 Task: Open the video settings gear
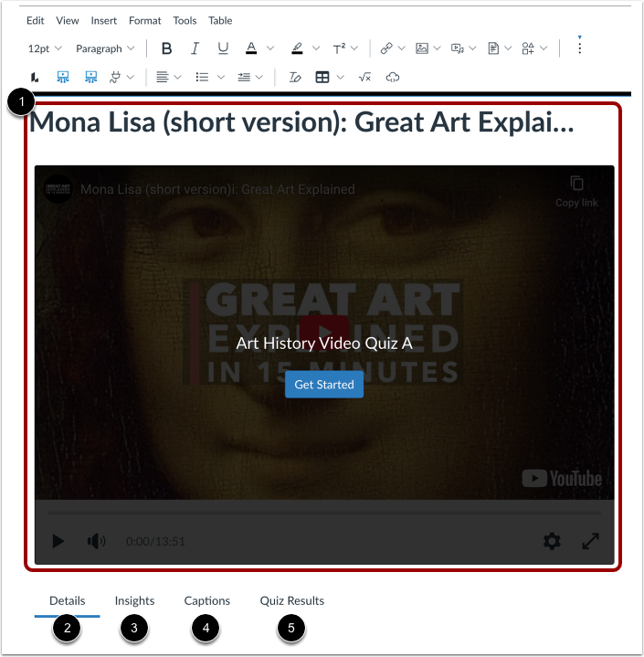552,541
